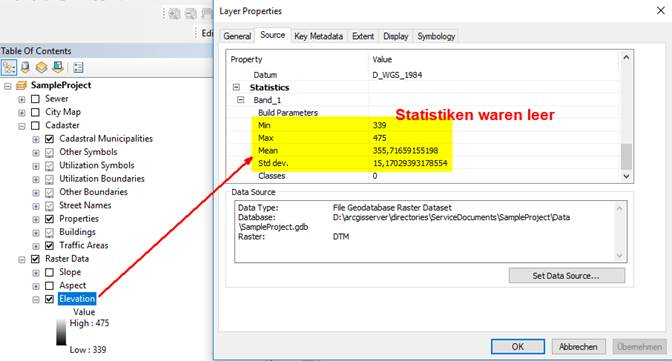Toggle the Sewer layer checkbox
The image size is (672, 361).
click(36, 99)
